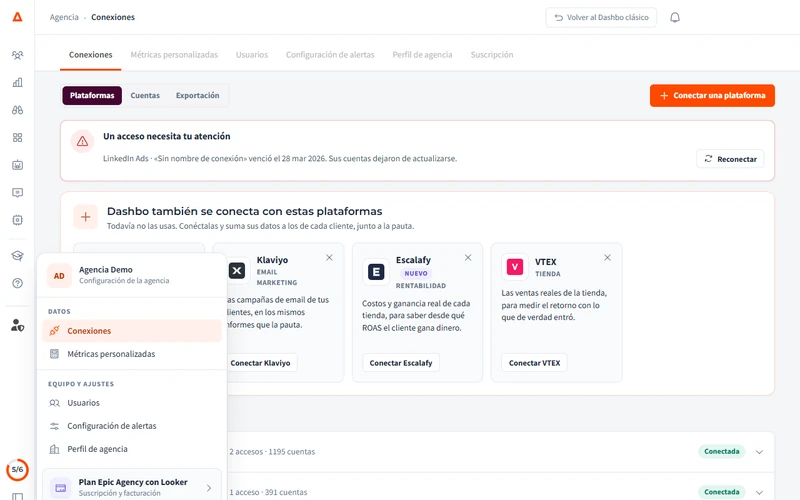Open the chat message sidebar icon
This screenshot has width=800, height=500.
click(x=17, y=193)
